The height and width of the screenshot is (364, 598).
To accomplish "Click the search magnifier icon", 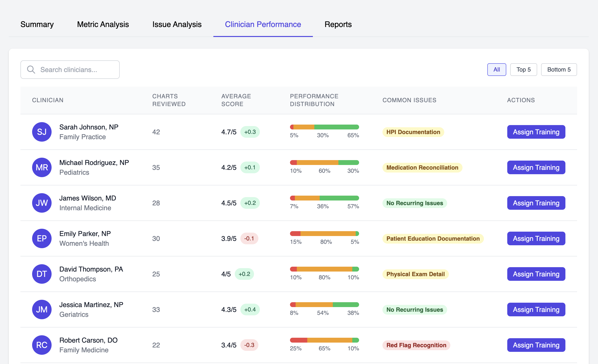I will coord(31,70).
